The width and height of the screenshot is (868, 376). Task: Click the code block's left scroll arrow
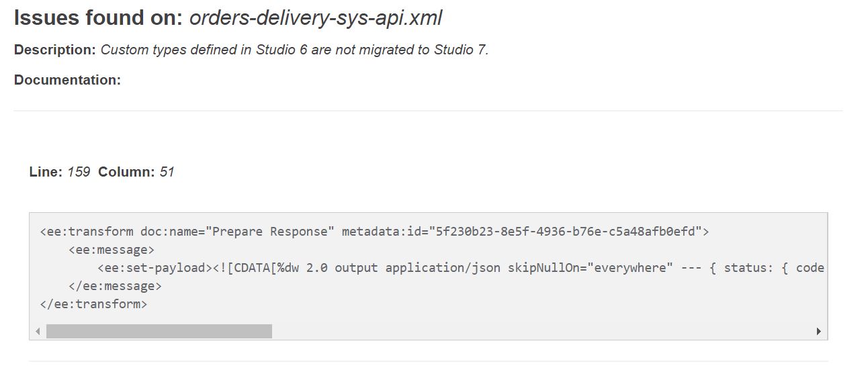(x=38, y=331)
